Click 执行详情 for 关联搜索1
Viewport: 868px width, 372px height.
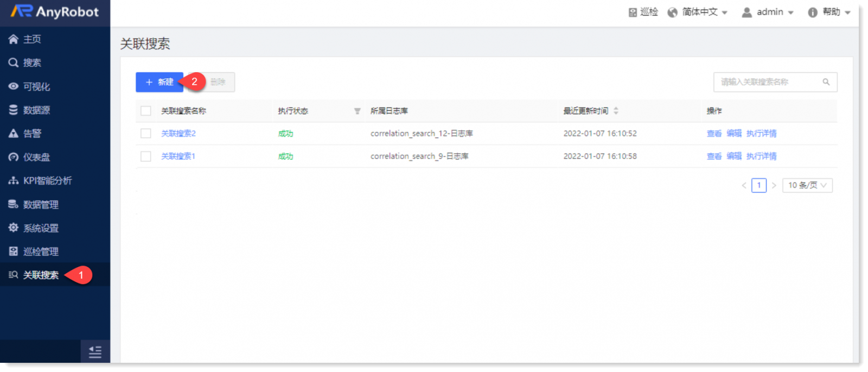coord(761,156)
